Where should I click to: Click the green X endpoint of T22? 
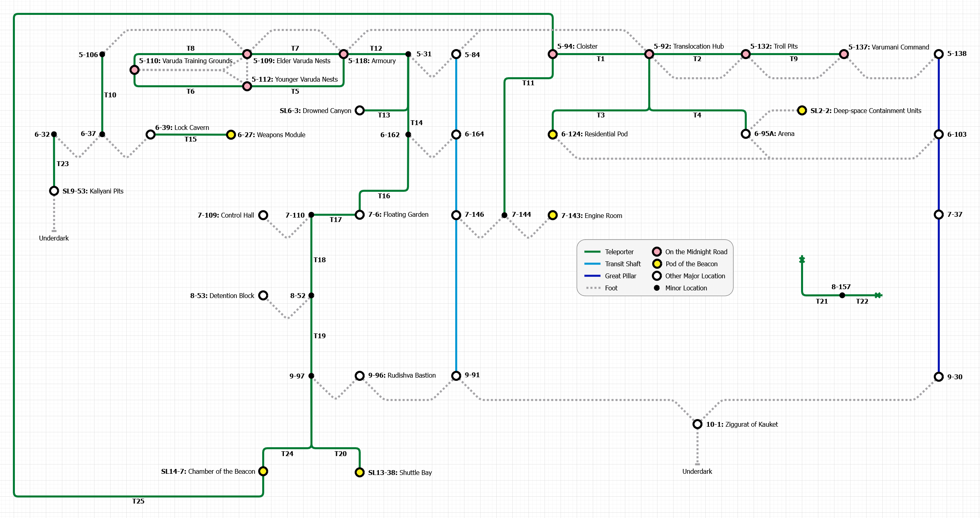878,295
